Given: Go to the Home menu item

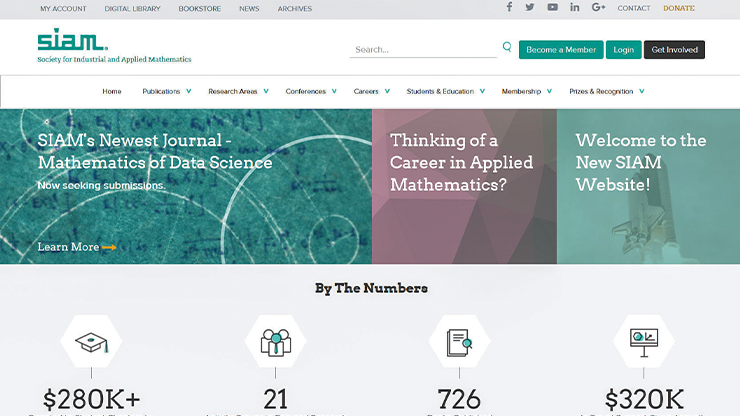Looking at the screenshot, I should click(x=112, y=91).
